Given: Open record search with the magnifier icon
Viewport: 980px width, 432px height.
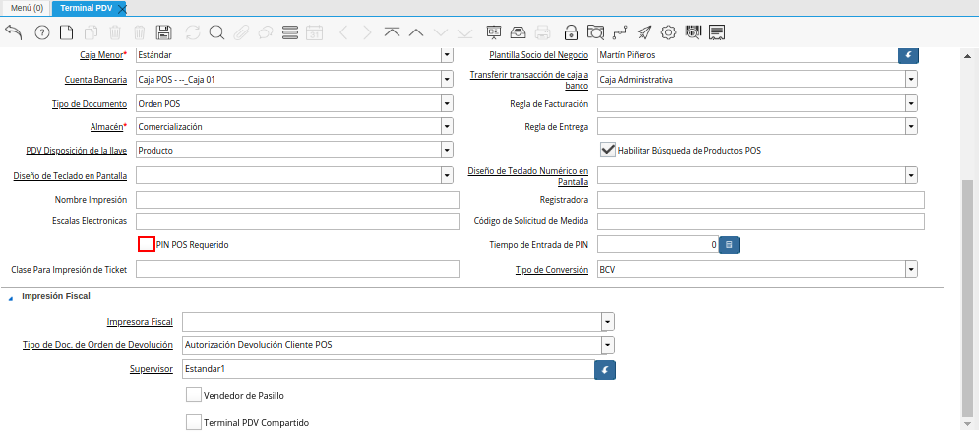Looking at the screenshot, I should 216,32.
